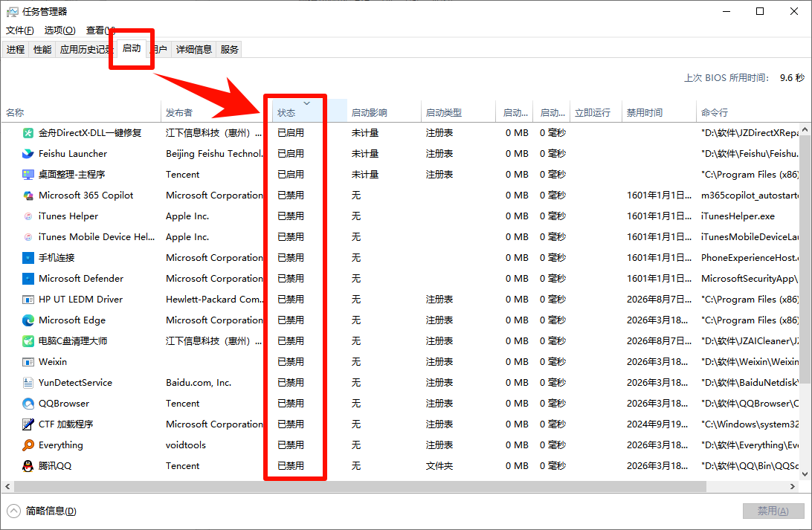The image size is (812, 530).
Task: Click the horizontal scrollbar left arrow
Action: (x=7, y=487)
